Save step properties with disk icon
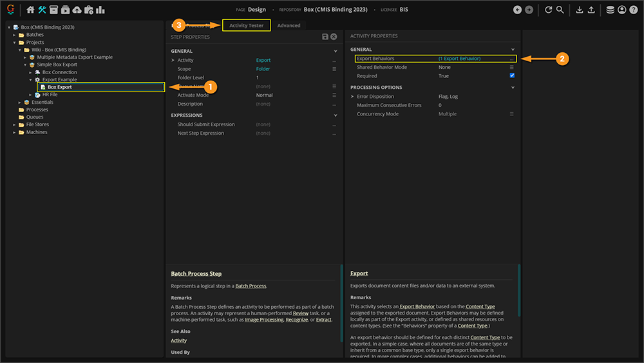644x363 pixels. coord(325,37)
